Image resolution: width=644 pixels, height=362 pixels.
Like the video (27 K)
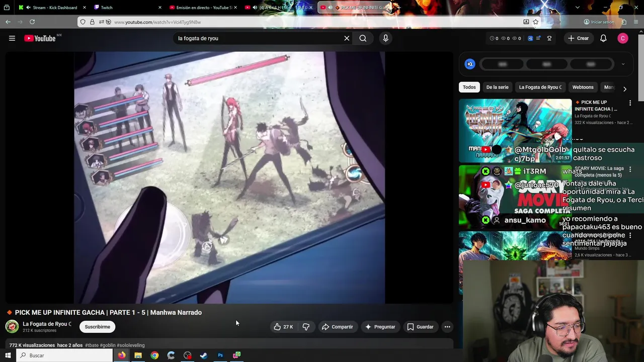click(x=283, y=327)
